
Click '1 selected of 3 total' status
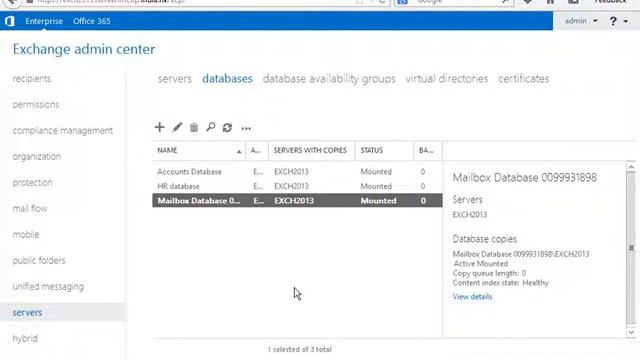coord(300,349)
